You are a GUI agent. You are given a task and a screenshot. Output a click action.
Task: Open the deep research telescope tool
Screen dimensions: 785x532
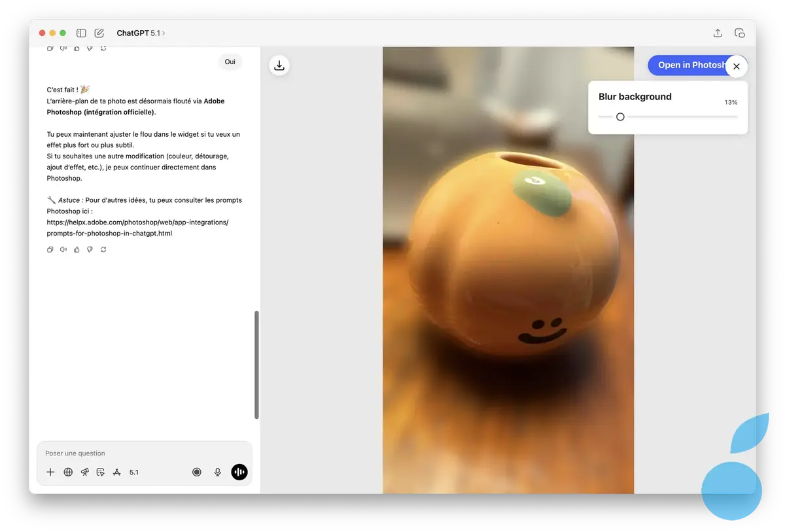click(x=84, y=472)
